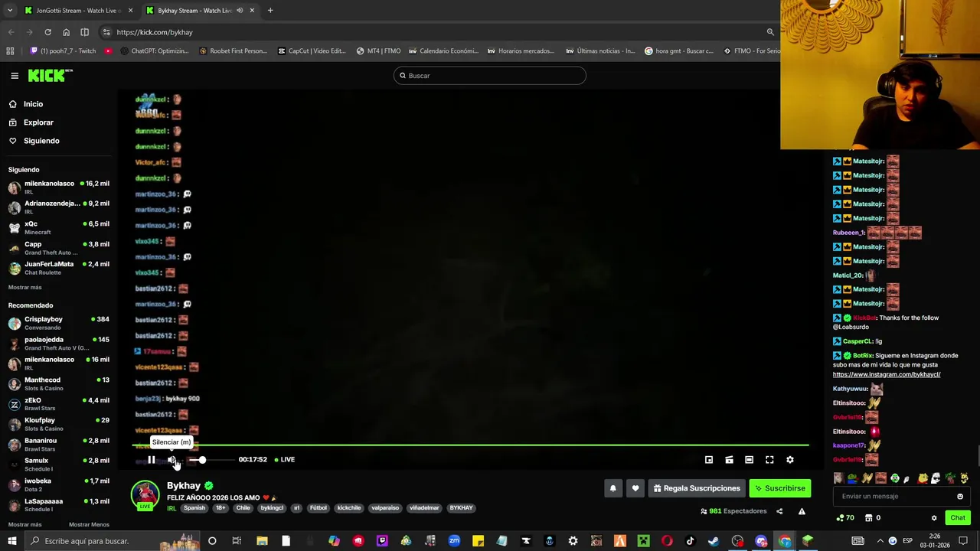The height and width of the screenshot is (551, 980).
Task: Reload the page
Action: pos(47,32)
